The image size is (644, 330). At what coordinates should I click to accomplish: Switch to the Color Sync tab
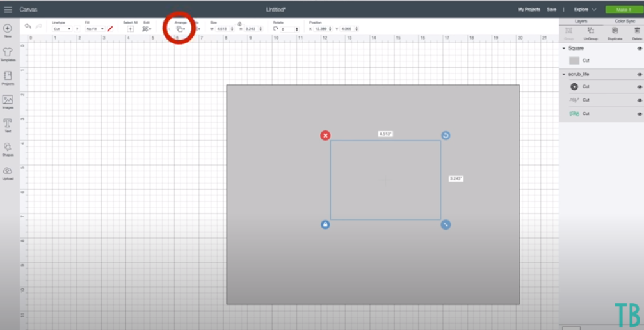[x=625, y=21]
